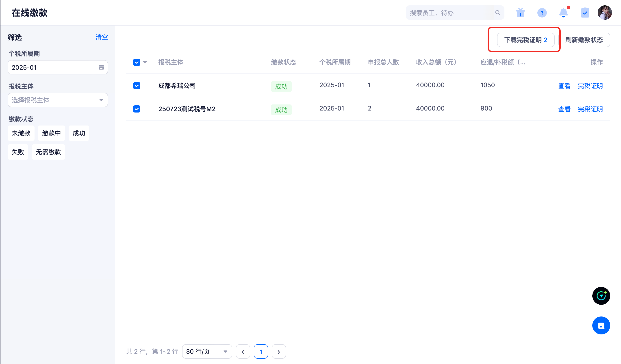Go to the next page arrow

point(279,351)
